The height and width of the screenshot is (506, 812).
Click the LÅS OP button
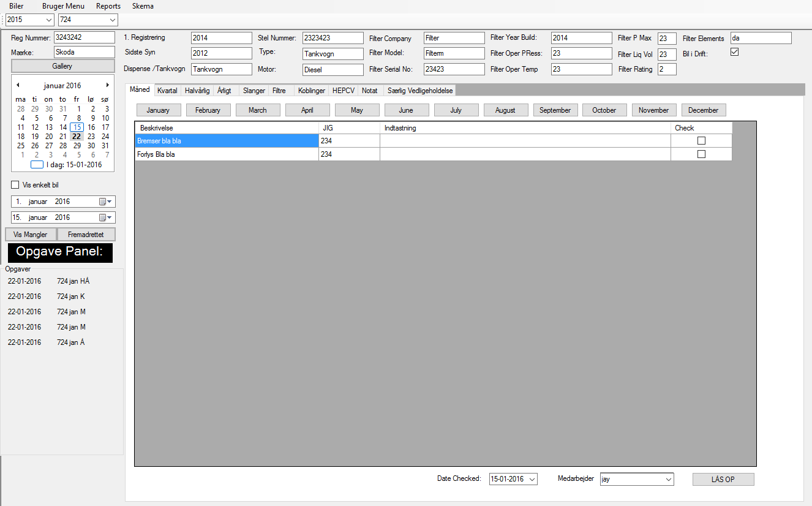(x=723, y=479)
